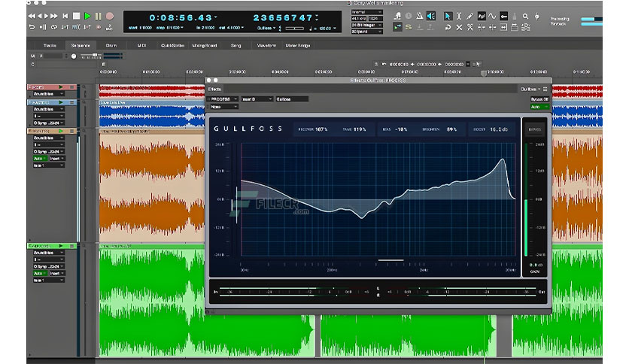This screenshot has width=629, height=364.
Task: Click the Slide tool icon
Action: [x=515, y=27]
